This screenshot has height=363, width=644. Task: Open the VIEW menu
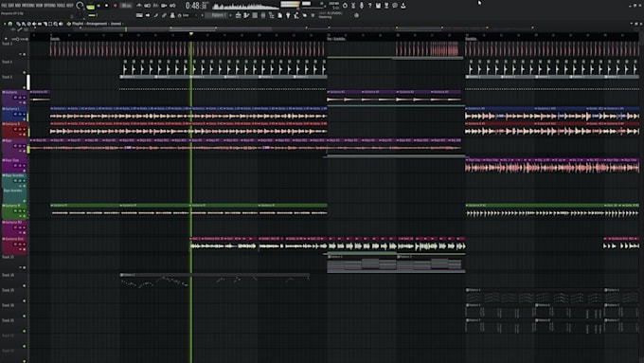39,6
